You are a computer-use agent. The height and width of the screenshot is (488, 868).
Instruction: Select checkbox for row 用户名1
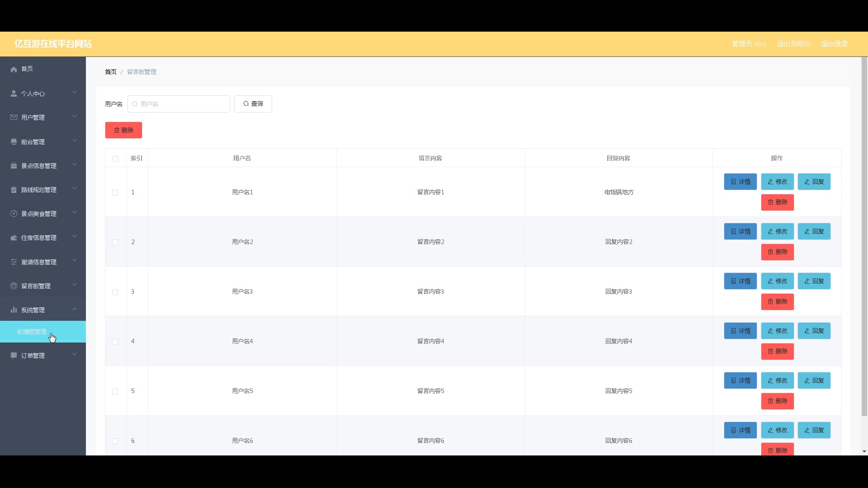pos(115,192)
